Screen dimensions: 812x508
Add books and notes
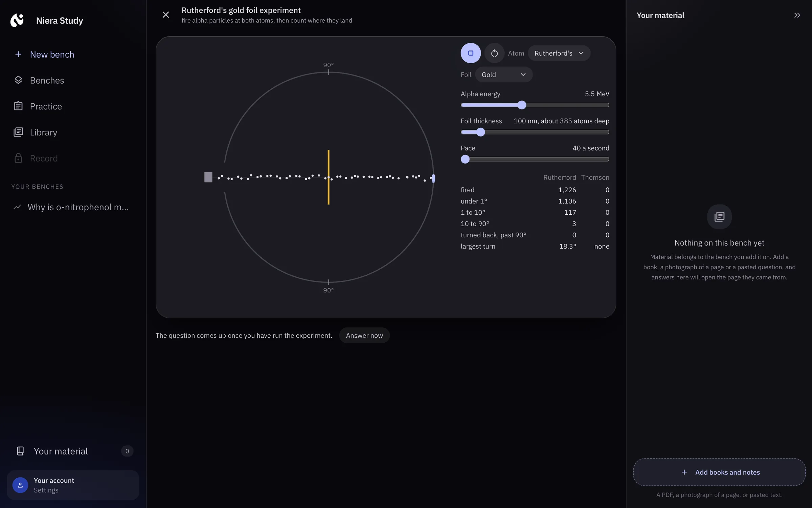pos(719,472)
